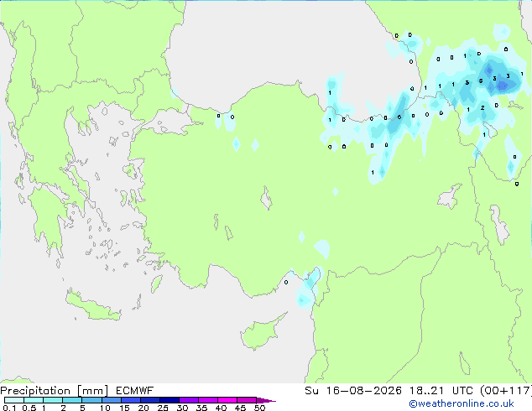This screenshot has width=532, height=411.
Task: Click the darkest blue precipitation core
Action: [x=502, y=86]
